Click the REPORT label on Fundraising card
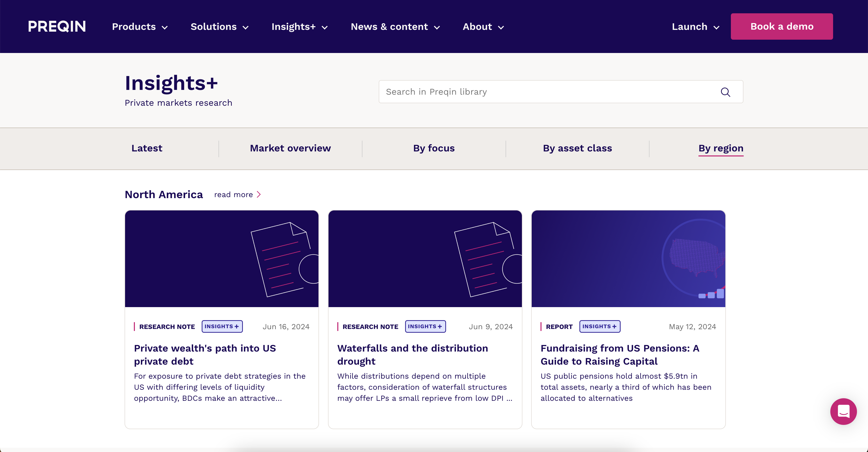 pos(559,327)
